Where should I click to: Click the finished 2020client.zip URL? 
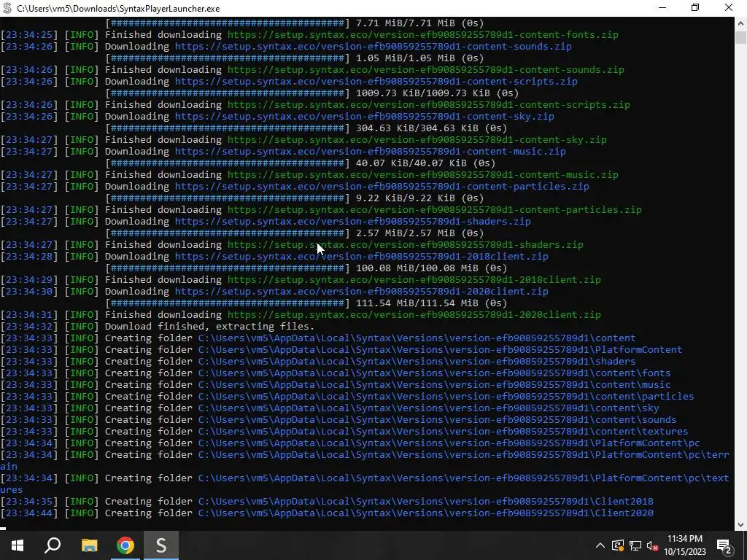414,315
